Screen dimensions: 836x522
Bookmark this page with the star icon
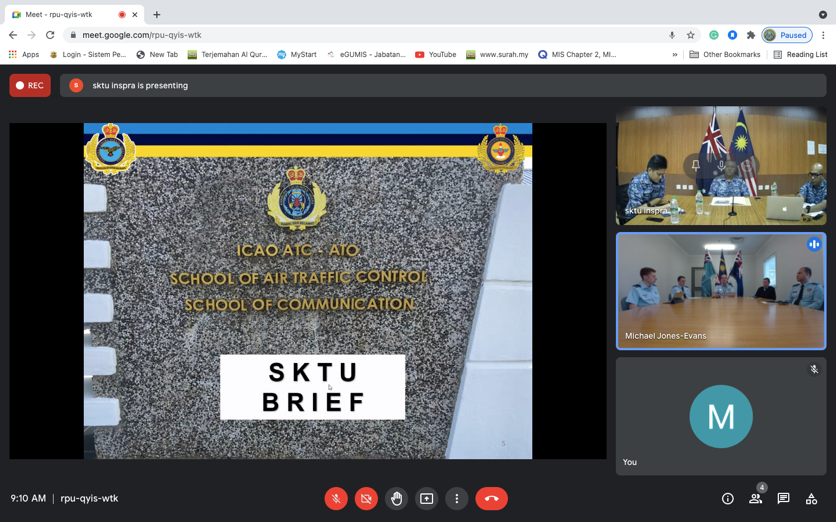tap(690, 35)
